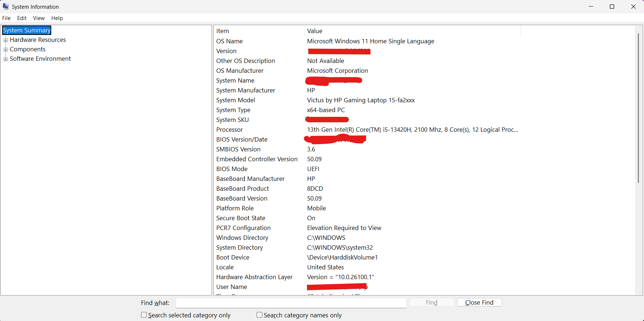Select System Summary in the tree
644x321 pixels.
click(x=27, y=30)
